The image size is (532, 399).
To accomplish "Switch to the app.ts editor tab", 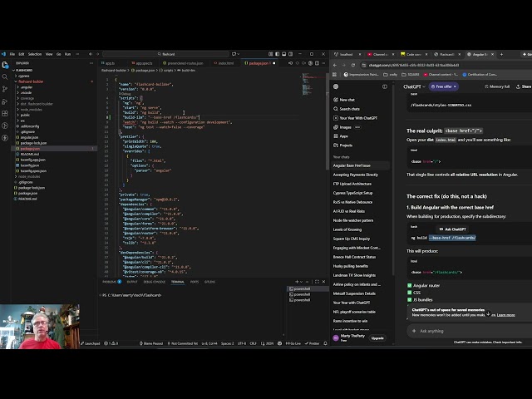I will [x=109, y=63].
